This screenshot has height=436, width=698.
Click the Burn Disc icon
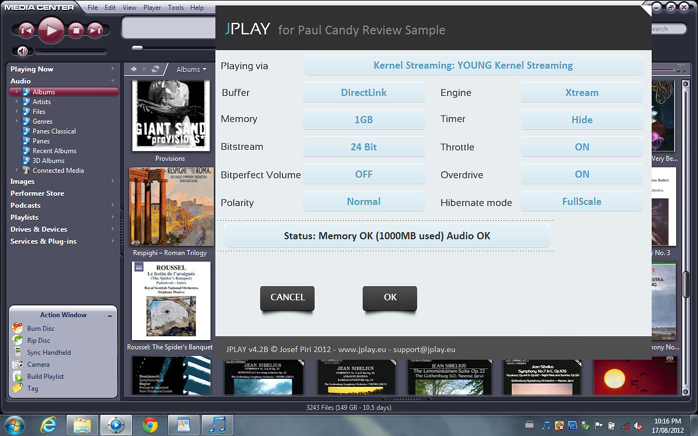17,328
